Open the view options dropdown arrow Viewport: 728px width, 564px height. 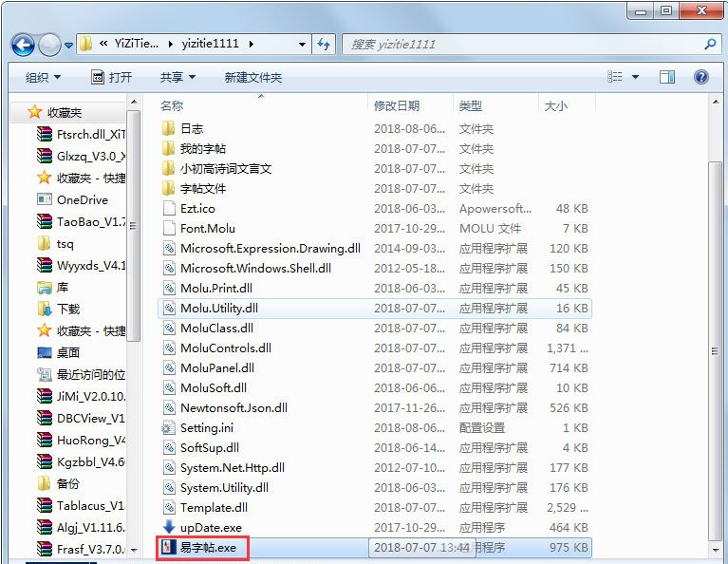pyautogui.click(x=635, y=77)
